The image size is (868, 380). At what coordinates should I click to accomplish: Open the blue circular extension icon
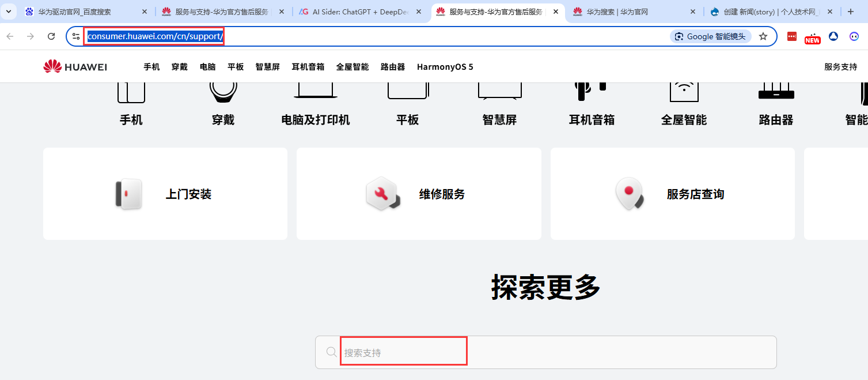[x=833, y=36]
